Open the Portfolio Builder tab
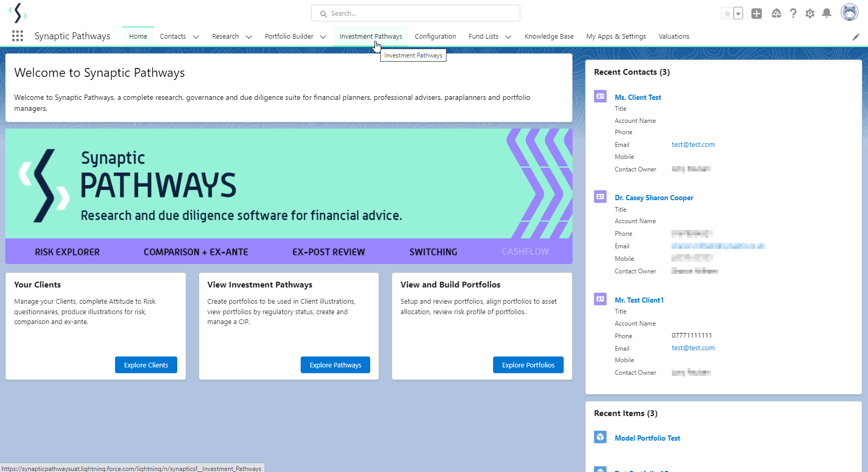 [289, 37]
